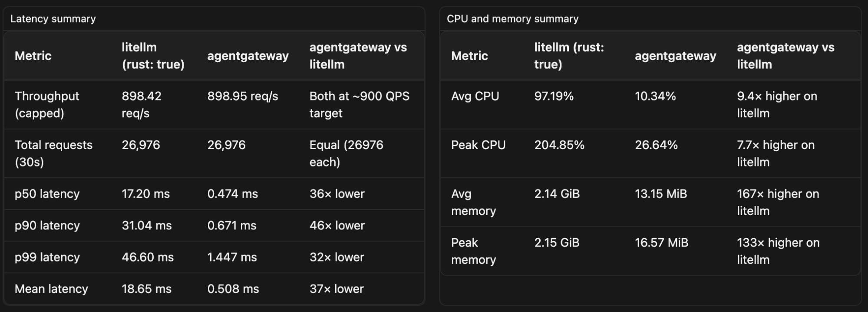This screenshot has height=312, width=868.
Task: Select the Total requests (30s) row label
Action: tap(53, 153)
